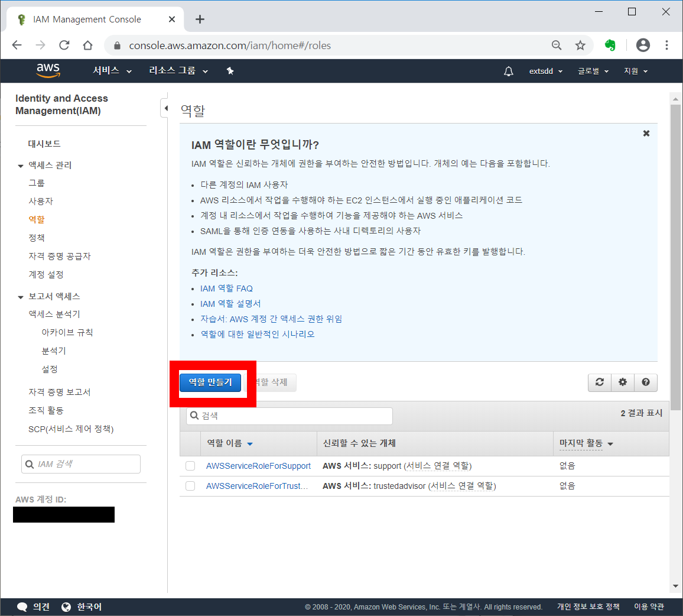This screenshot has height=616, width=683.
Task: Open 자격 증명 공급자 in sidebar
Action: (x=60, y=257)
